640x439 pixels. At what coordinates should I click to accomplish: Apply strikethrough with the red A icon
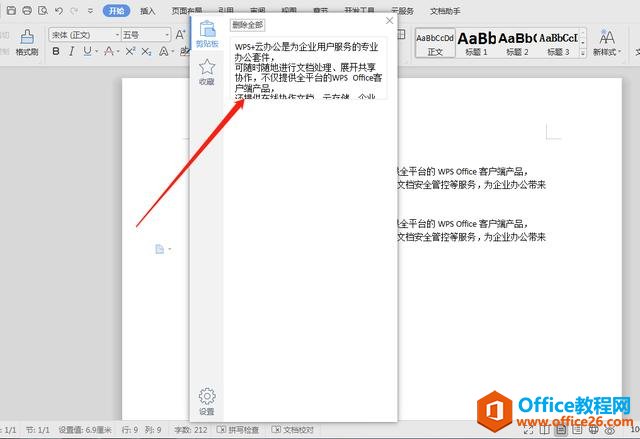click(x=109, y=51)
